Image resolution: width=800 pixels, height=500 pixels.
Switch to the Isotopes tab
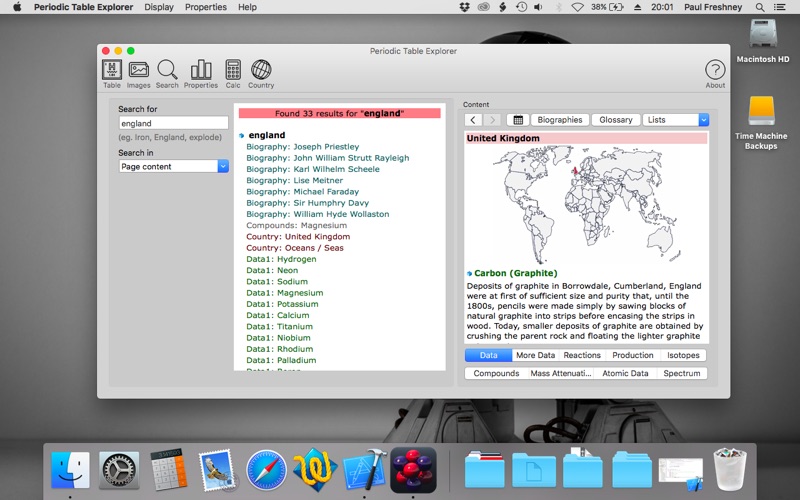click(684, 355)
